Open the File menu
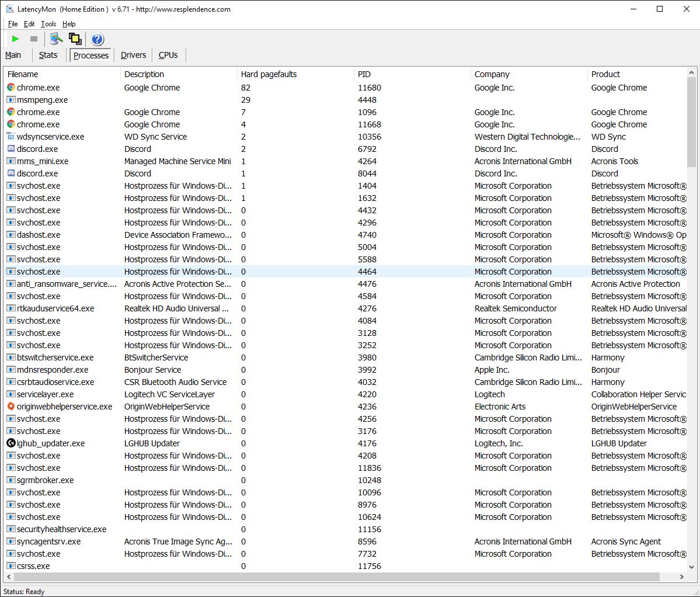The width and height of the screenshot is (700, 597). [x=13, y=24]
